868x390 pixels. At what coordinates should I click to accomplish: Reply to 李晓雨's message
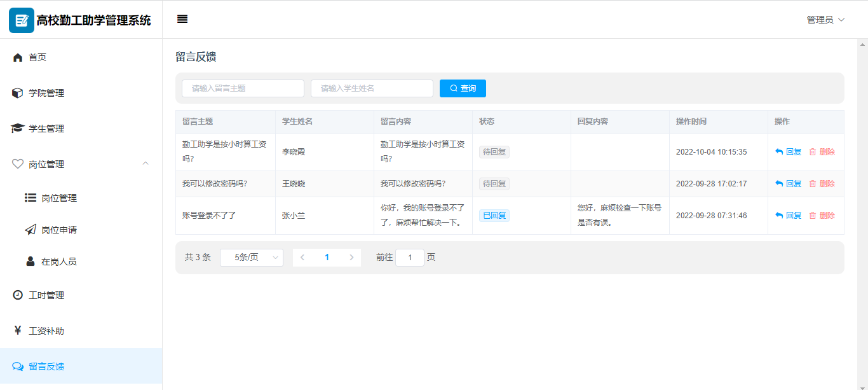click(x=789, y=152)
